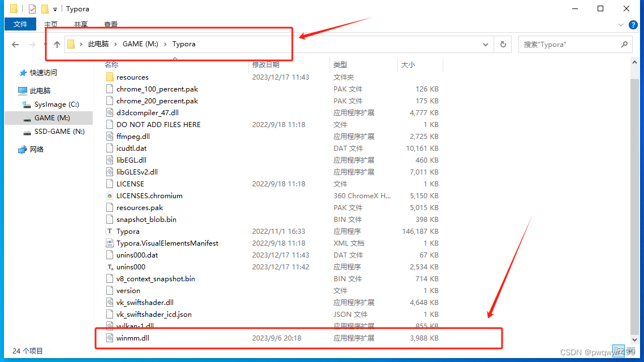644x362 pixels.
Task: Click the Typora application icon
Action: [x=110, y=232]
